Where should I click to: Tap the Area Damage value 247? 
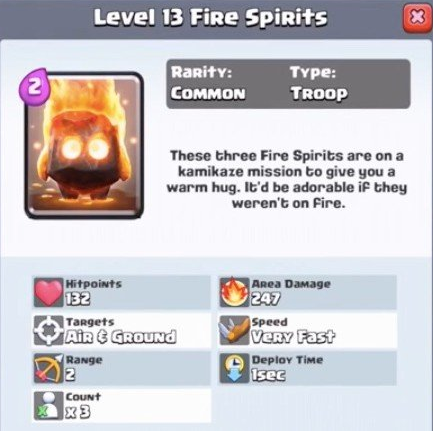(266, 300)
